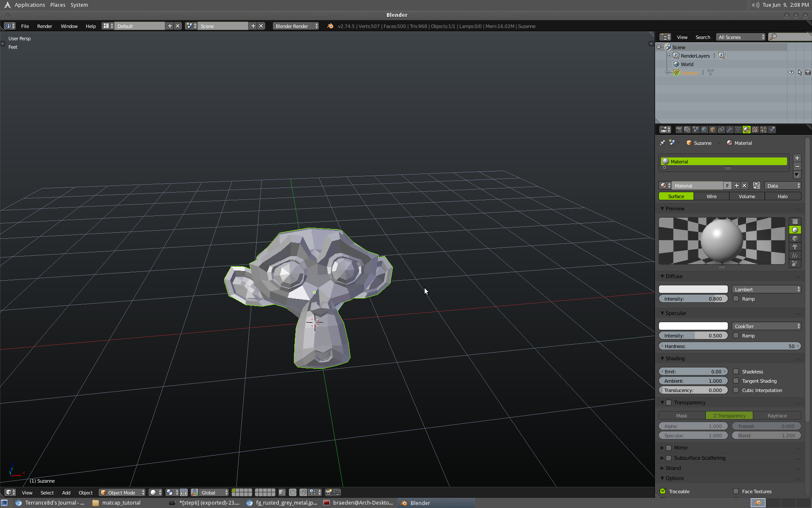Image resolution: width=812 pixels, height=508 pixels.
Task: Open the CookTorr specular shader dropdown
Action: coord(766,326)
